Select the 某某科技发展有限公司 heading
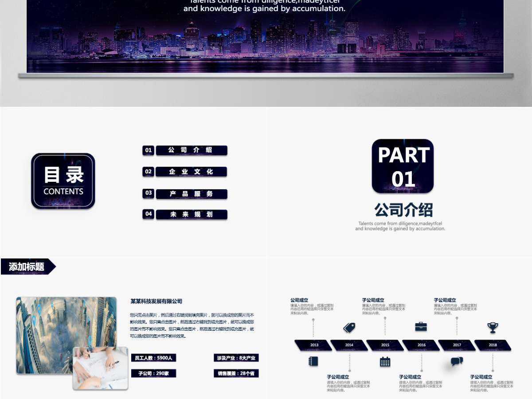The width and height of the screenshot is (532, 399). (156, 301)
